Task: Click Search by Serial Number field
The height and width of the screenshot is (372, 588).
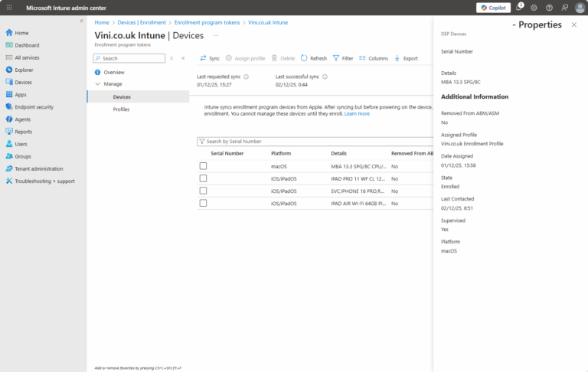Action: coord(315,142)
